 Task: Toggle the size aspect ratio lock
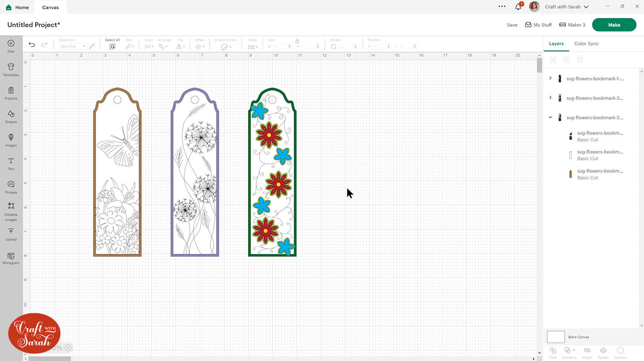(297, 41)
